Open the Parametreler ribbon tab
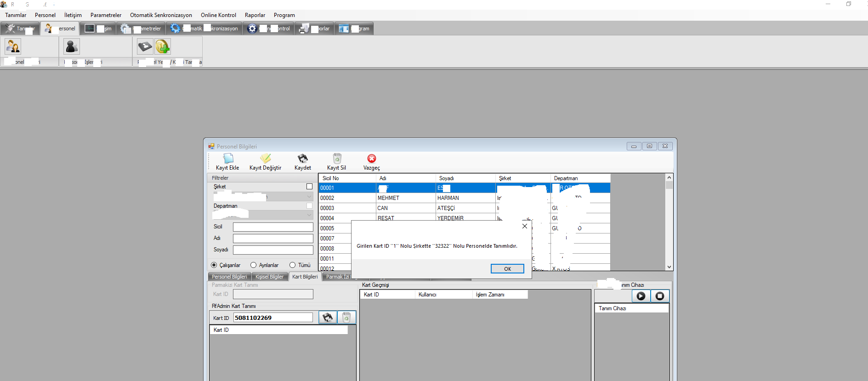 [141, 28]
